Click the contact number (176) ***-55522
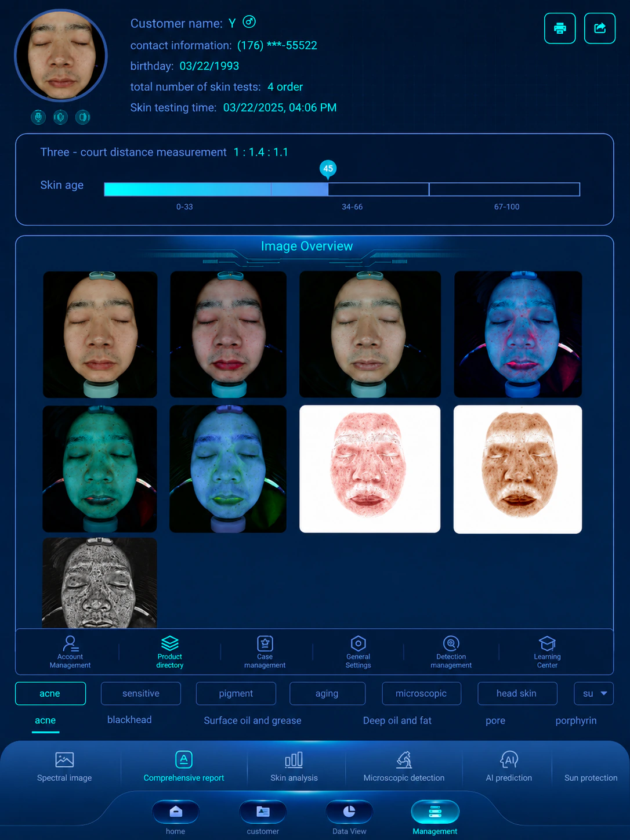Viewport: 630px width, 840px height. 277,45
